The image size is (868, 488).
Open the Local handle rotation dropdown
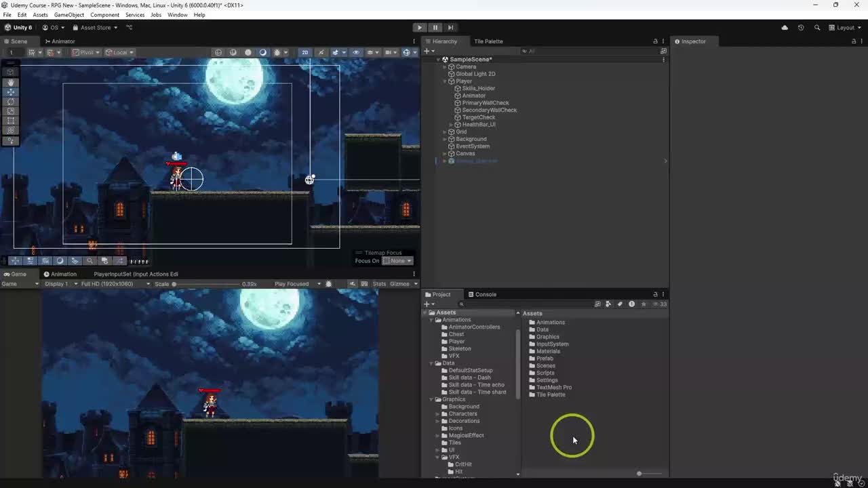click(120, 52)
